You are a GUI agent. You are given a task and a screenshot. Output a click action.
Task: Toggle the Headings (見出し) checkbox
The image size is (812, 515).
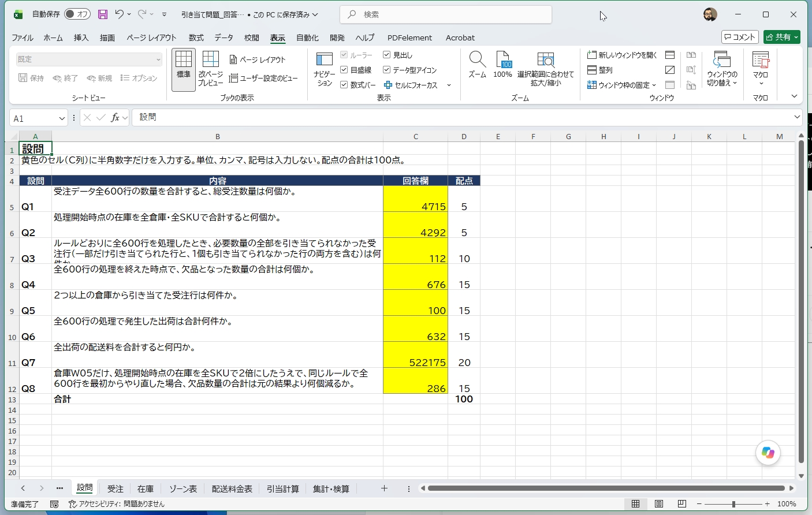pyautogui.click(x=386, y=55)
